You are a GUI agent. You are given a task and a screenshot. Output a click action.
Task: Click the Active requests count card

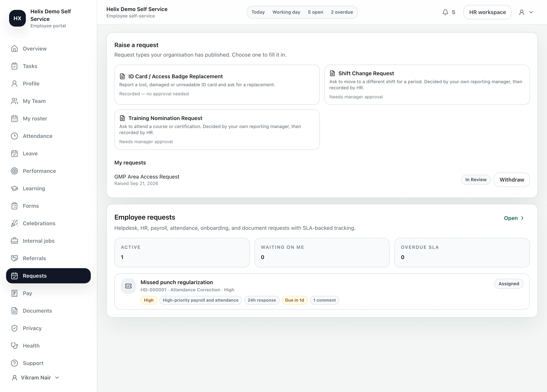point(182,253)
